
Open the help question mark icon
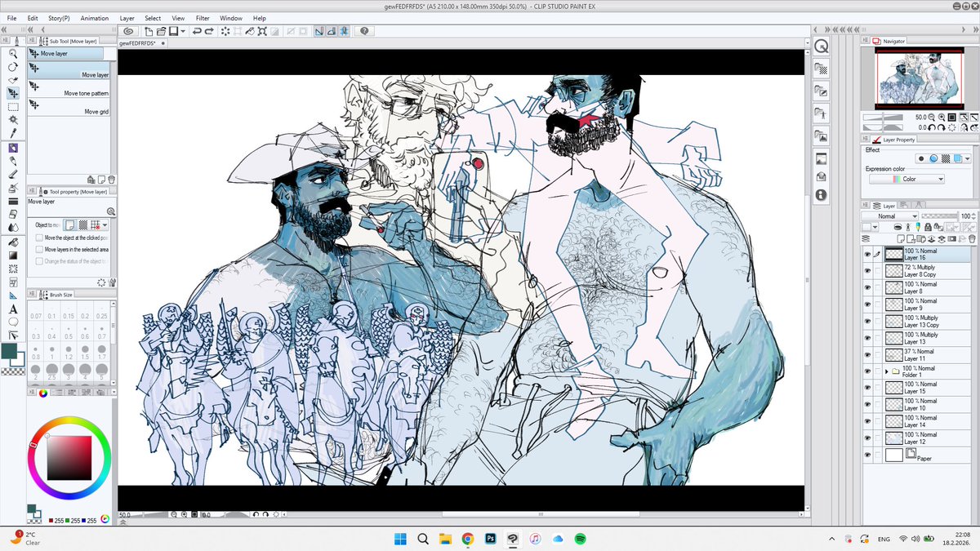(x=364, y=31)
